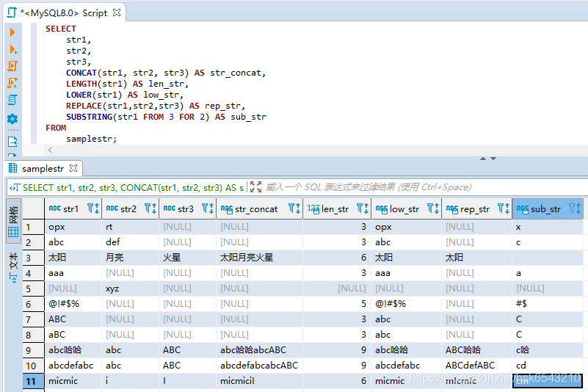Click the export results icon in sidebar
The image size is (588, 392).
pyautogui.click(x=12, y=142)
